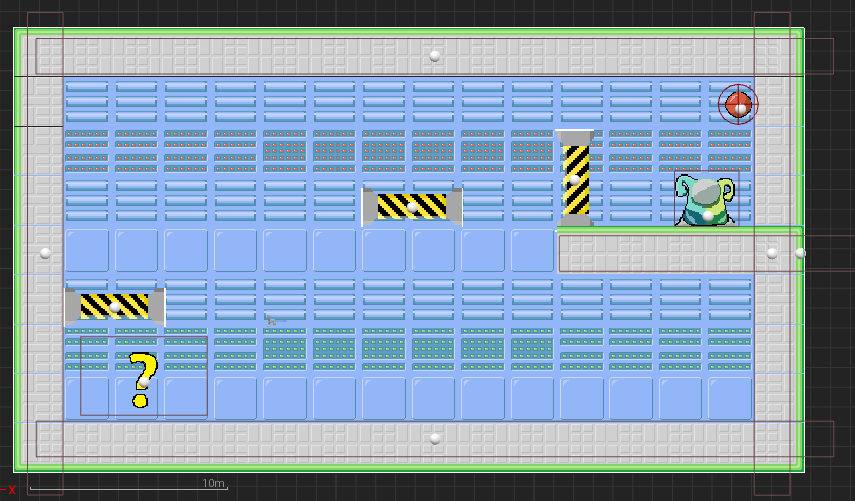Pick the center horizontal hazard-striped barrier
The image size is (855, 501).
[x=412, y=206]
